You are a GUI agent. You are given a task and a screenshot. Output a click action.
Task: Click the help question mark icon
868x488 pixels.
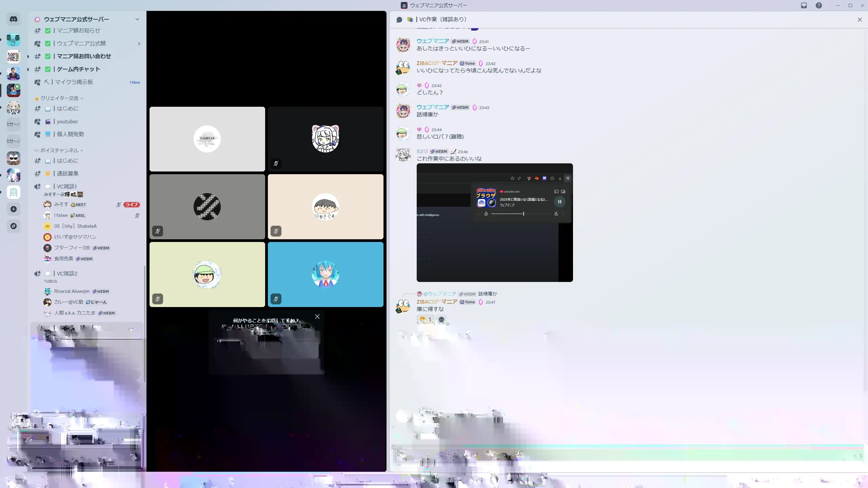(819, 5)
